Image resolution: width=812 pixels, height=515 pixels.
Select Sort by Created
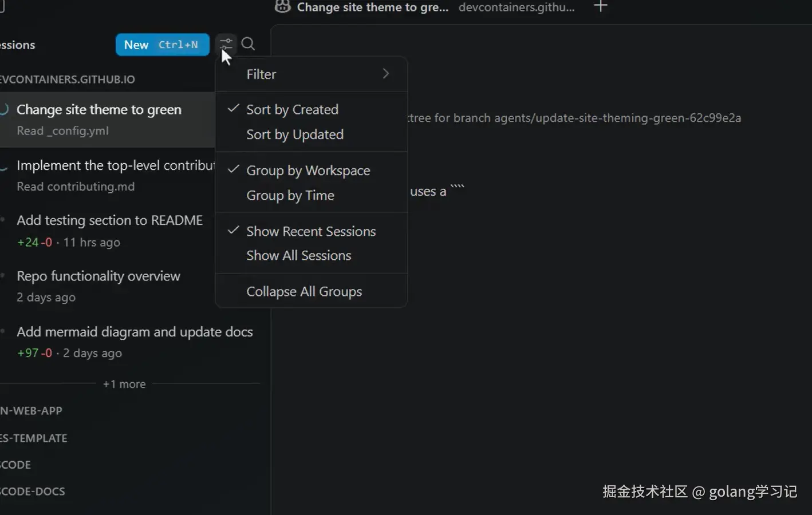pyautogui.click(x=312, y=109)
